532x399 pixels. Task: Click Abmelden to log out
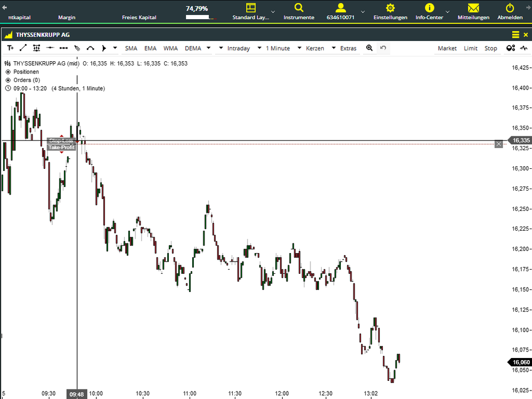510,12
